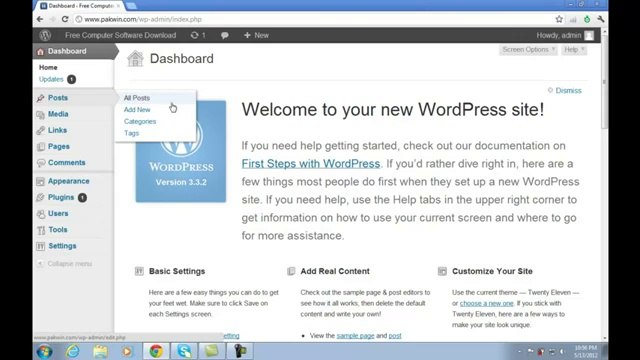
Task: Launch Internet Explorer from taskbar
Action: click(x=73, y=351)
